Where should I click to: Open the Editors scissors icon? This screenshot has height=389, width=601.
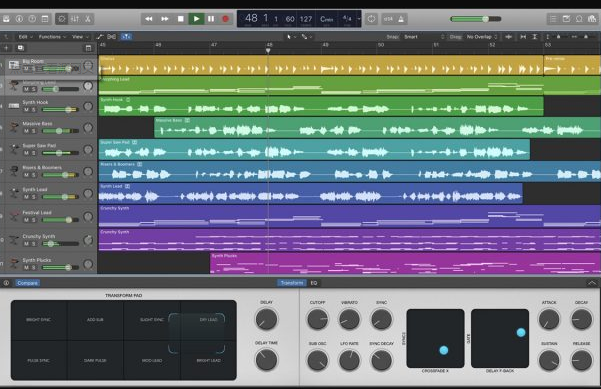coord(88,19)
